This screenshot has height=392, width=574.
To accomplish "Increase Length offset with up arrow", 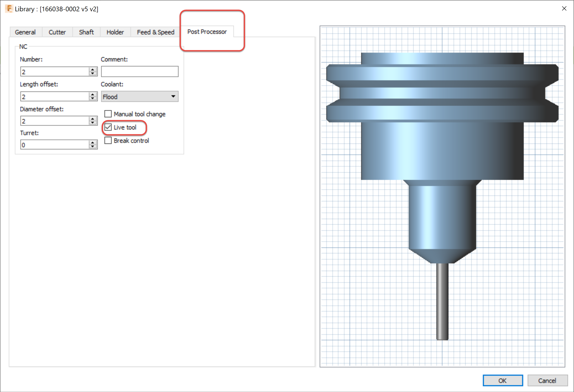I will click(x=93, y=94).
